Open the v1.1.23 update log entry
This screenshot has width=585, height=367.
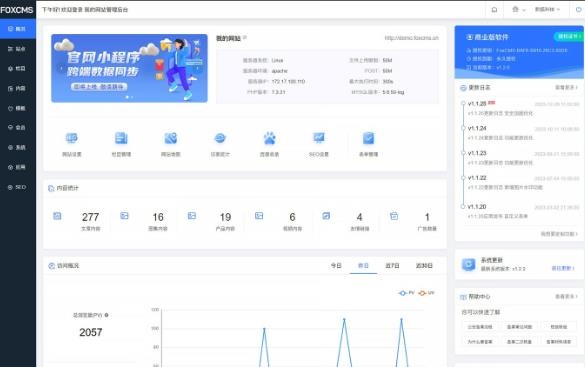pos(477,153)
